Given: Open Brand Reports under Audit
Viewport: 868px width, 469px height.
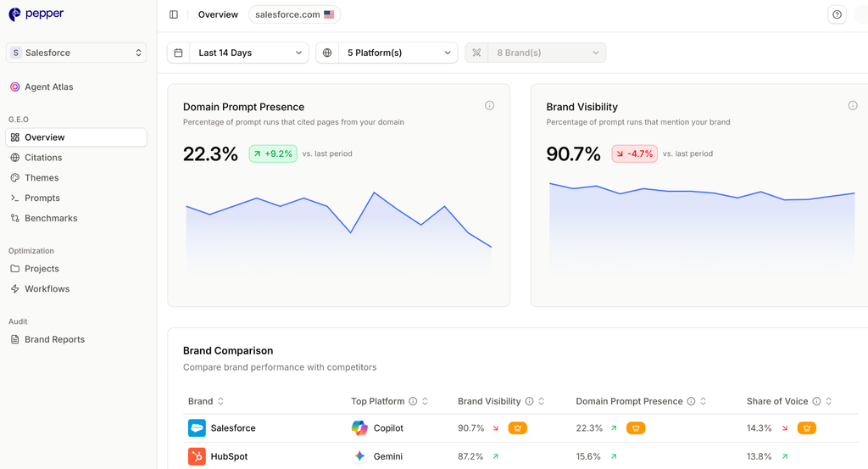Looking at the screenshot, I should pyautogui.click(x=76, y=339).
